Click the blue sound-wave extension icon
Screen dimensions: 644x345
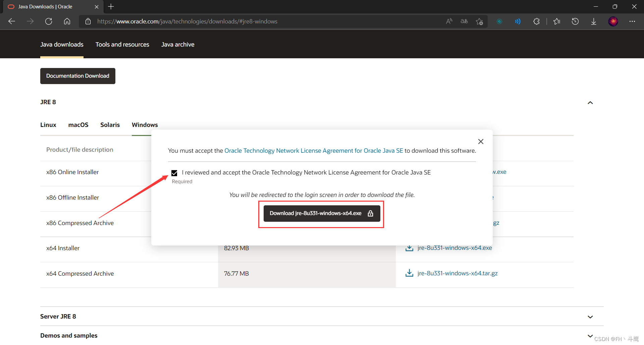click(x=518, y=21)
